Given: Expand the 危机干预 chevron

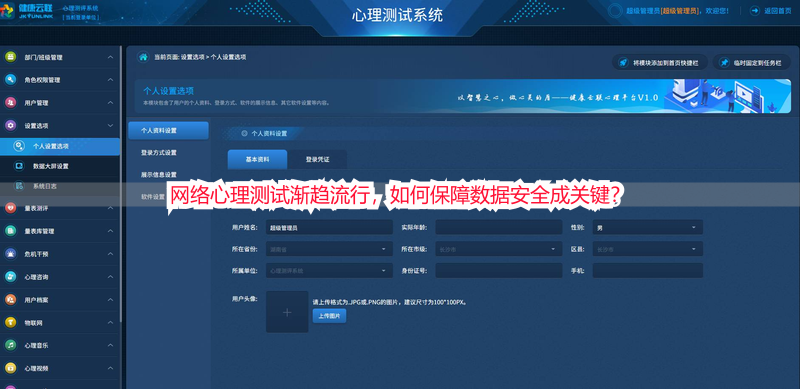Looking at the screenshot, I should 110,254.
